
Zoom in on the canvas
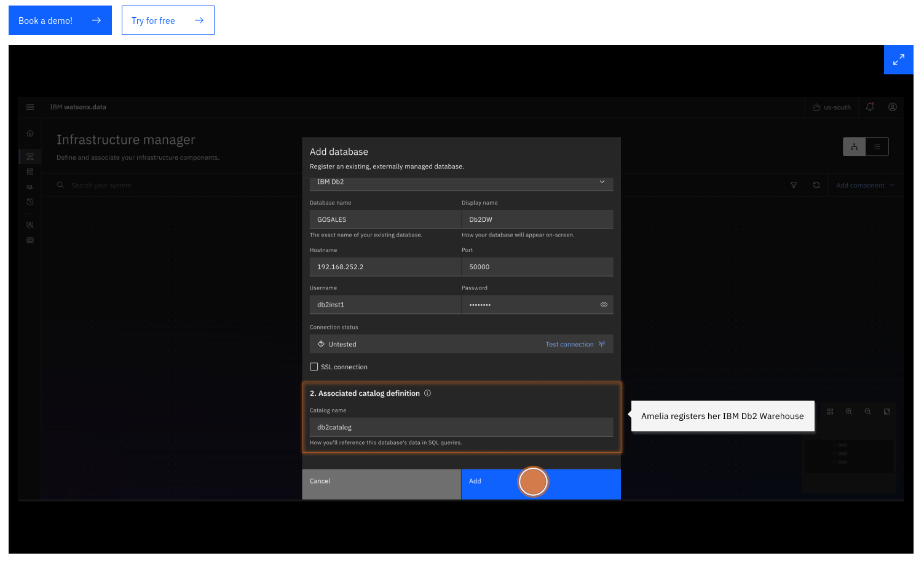[x=849, y=412]
